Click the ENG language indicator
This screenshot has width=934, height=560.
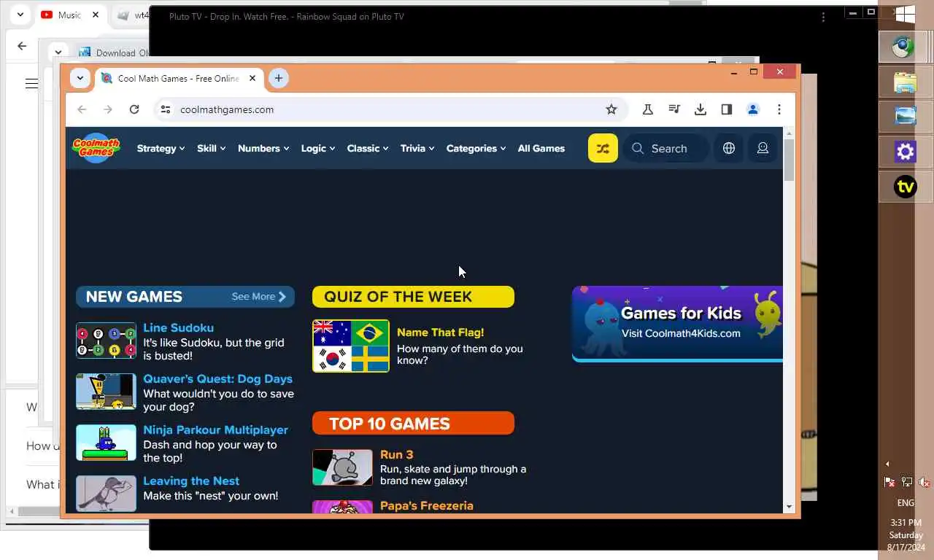(x=906, y=503)
